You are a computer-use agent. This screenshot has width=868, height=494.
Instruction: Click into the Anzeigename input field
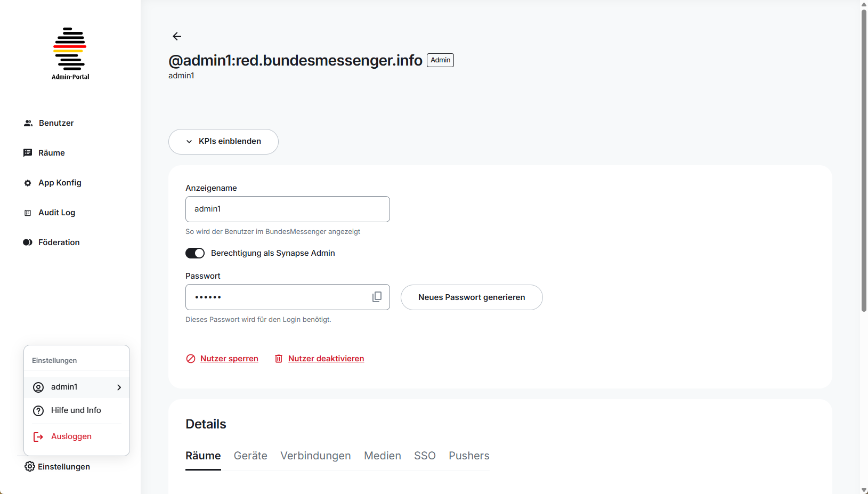tap(288, 209)
